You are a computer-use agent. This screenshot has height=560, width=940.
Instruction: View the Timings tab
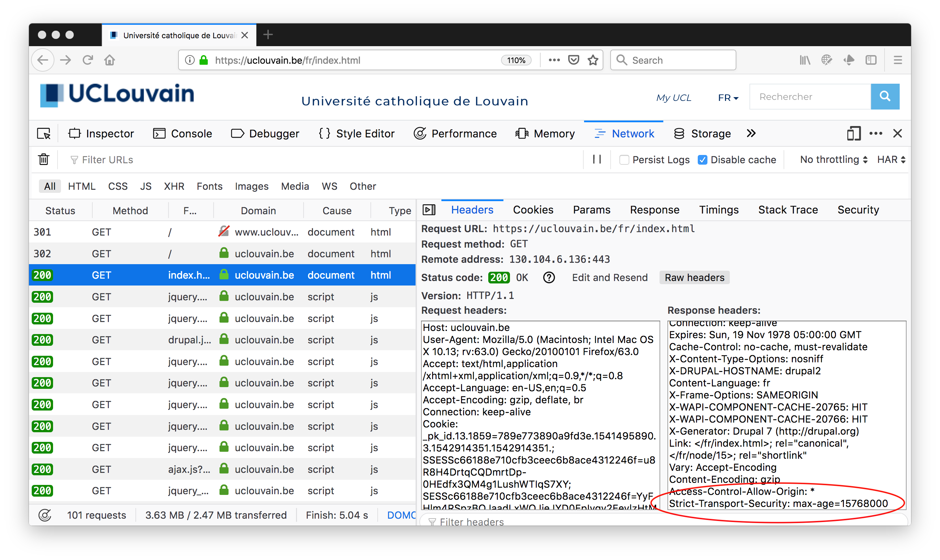click(x=718, y=210)
